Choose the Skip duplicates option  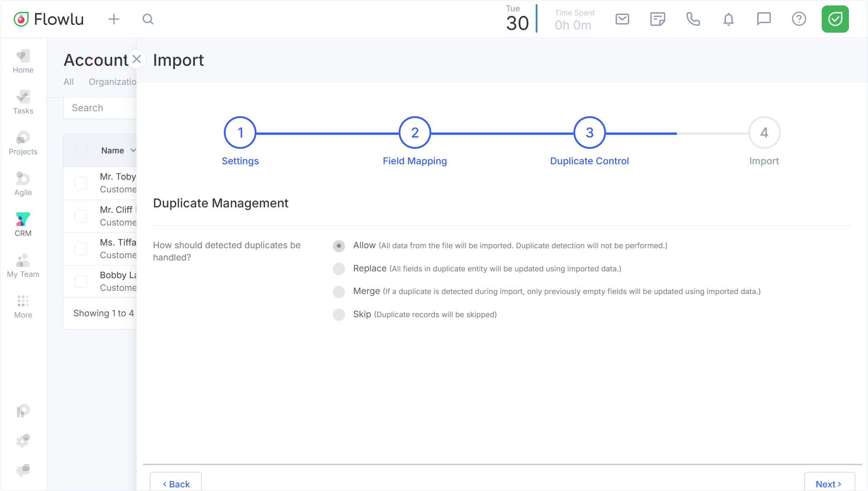339,314
